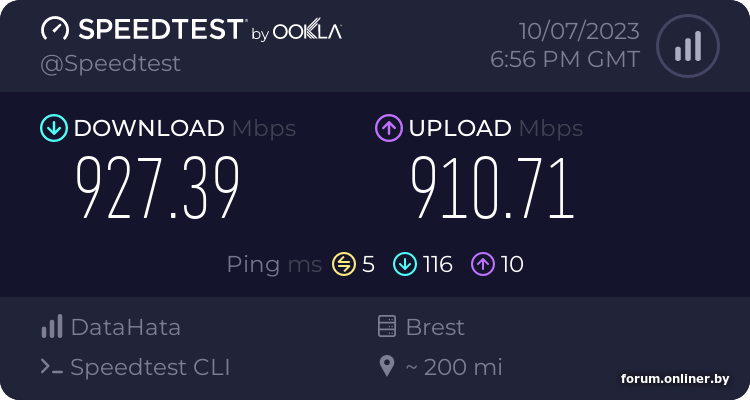This screenshot has height=400, width=750.
Task: Click the Brest server name
Action: tap(435, 327)
